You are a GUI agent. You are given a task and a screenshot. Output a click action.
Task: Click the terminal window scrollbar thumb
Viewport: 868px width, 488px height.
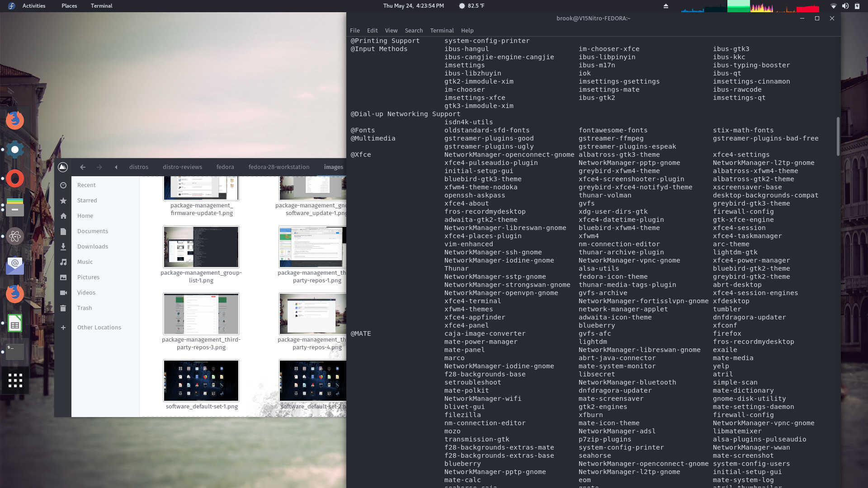(838, 136)
